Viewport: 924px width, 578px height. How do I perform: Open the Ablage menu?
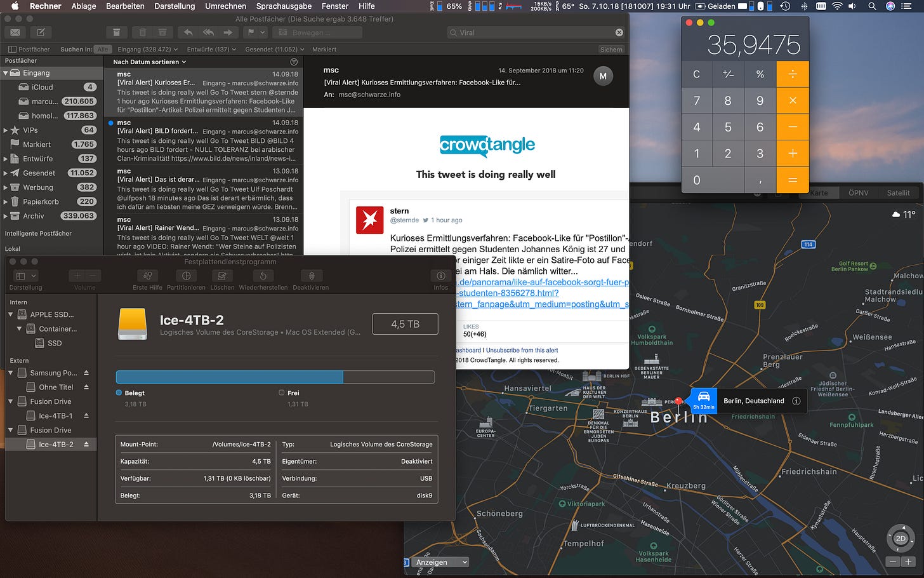pyautogui.click(x=84, y=6)
